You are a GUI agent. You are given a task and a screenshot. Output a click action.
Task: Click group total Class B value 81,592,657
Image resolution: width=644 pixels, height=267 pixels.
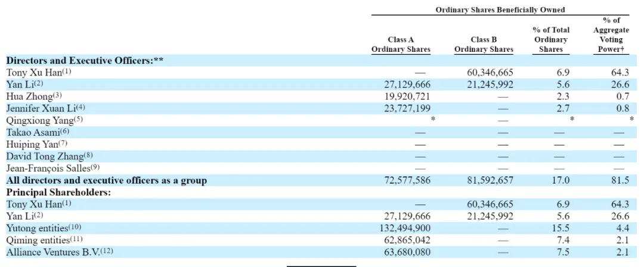point(488,181)
